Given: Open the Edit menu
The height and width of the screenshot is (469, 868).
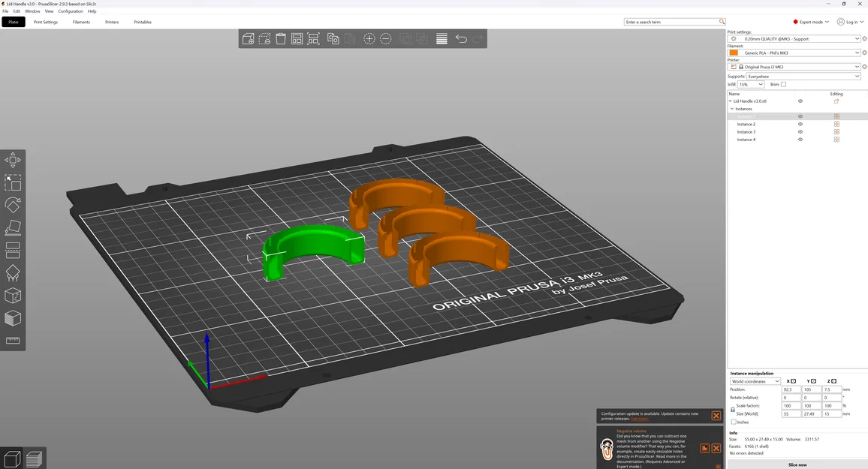Looking at the screenshot, I should tap(17, 11).
